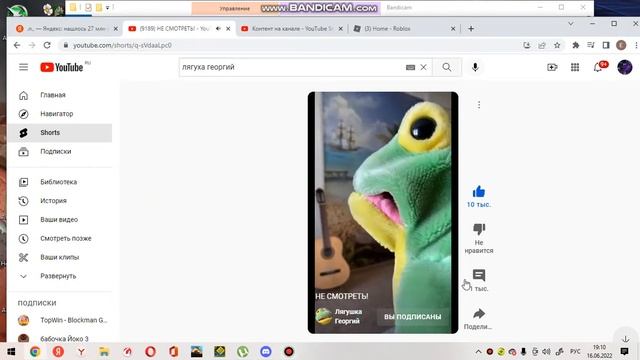Image resolution: width=640 pixels, height=360 pixels.
Task: Open the on-screen keyboard icon in search
Action: pyautogui.click(x=411, y=67)
